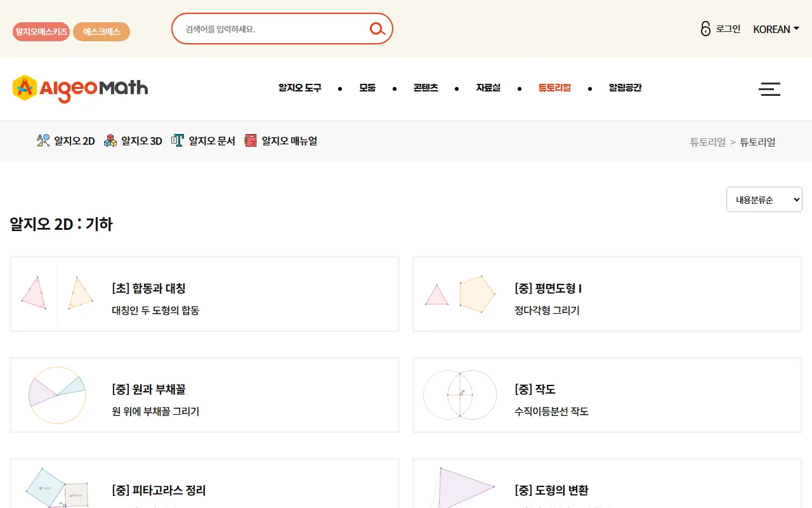Select the 알지오 3D tab label
Viewport: 812px width, 508px height.
pos(141,141)
